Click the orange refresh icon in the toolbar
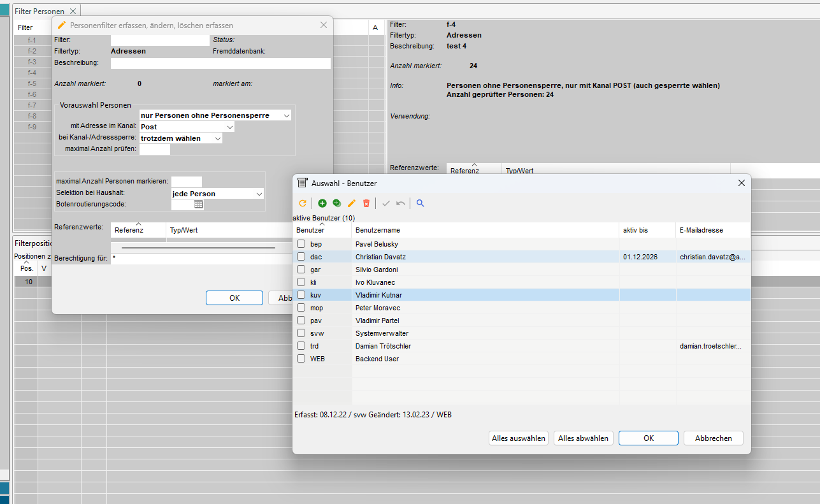The image size is (820, 504). pos(303,203)
